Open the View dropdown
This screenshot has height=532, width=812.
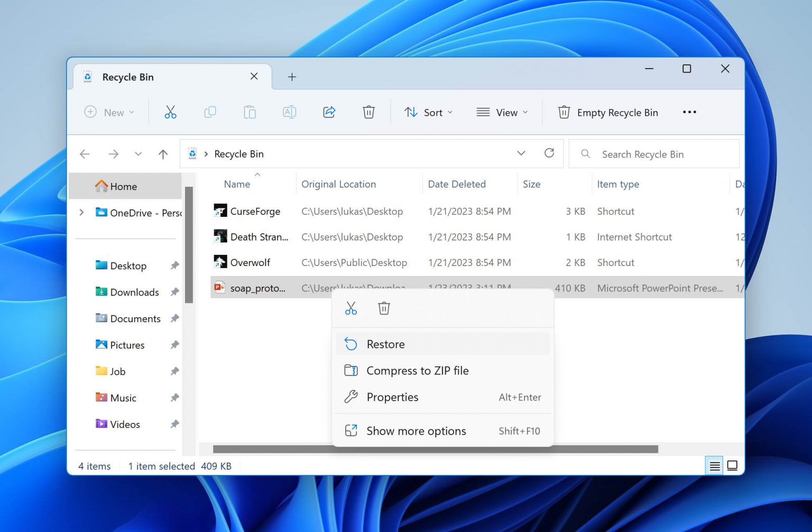tap(501, 112)
